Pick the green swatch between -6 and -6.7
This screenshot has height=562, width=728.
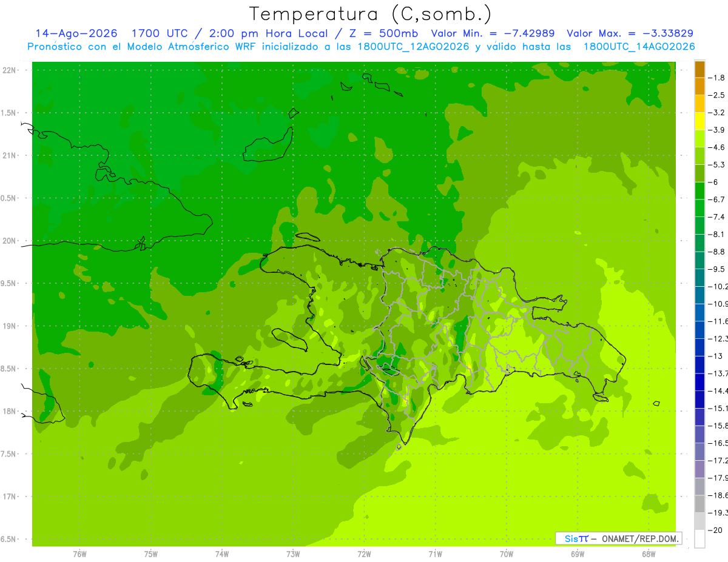699,191
